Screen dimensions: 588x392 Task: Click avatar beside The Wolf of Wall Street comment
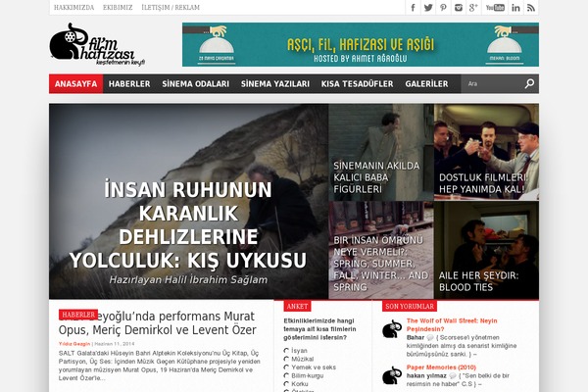[x=392, y=329]
